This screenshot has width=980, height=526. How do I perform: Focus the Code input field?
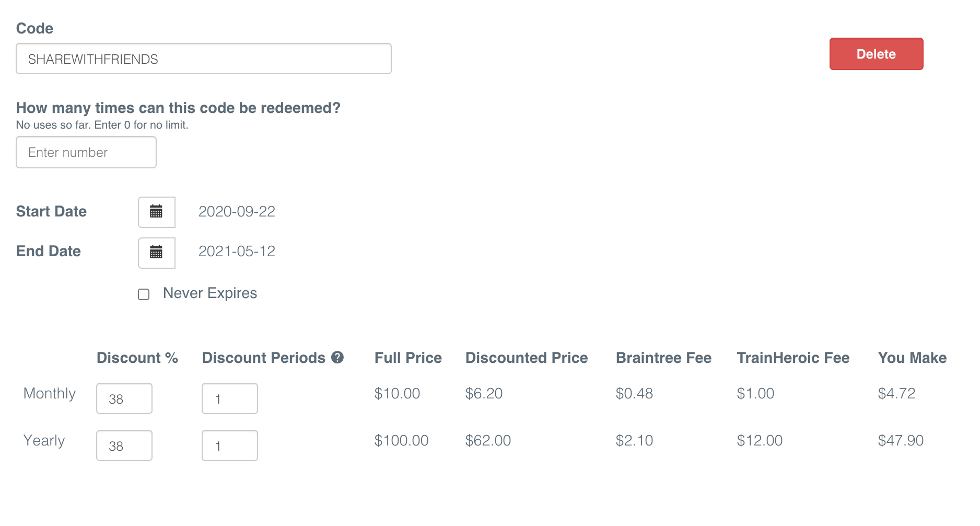[x=204, y=59]
